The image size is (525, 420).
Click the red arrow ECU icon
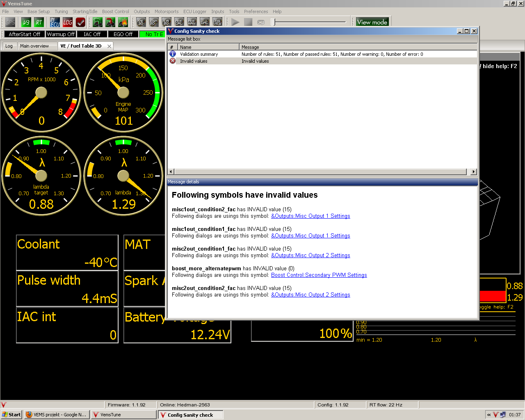tap(110, 22)
